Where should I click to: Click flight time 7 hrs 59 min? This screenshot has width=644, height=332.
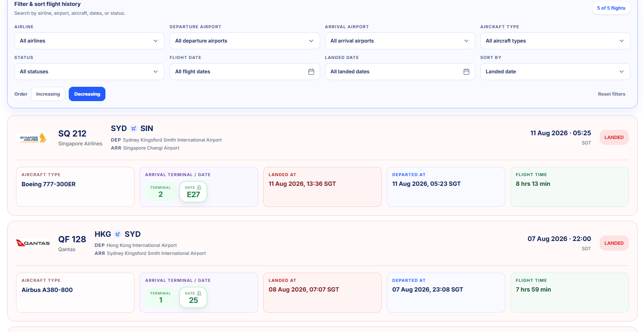534,289
